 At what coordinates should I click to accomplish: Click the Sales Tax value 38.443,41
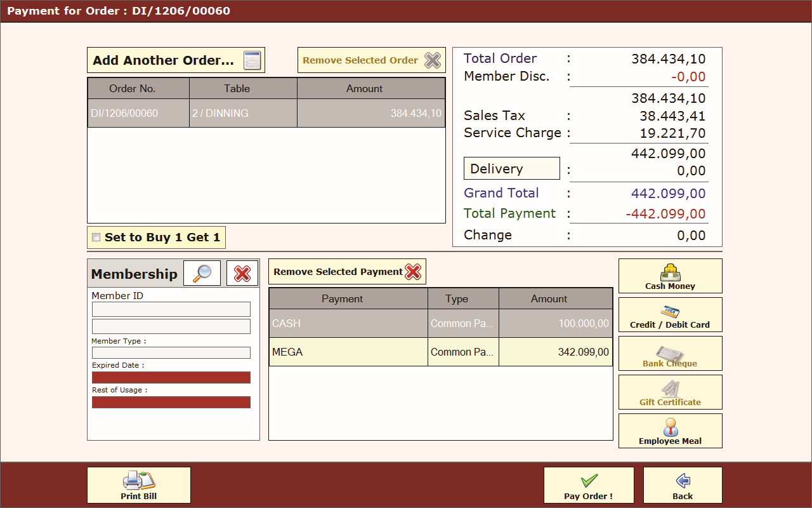click(x=672, y=116)
